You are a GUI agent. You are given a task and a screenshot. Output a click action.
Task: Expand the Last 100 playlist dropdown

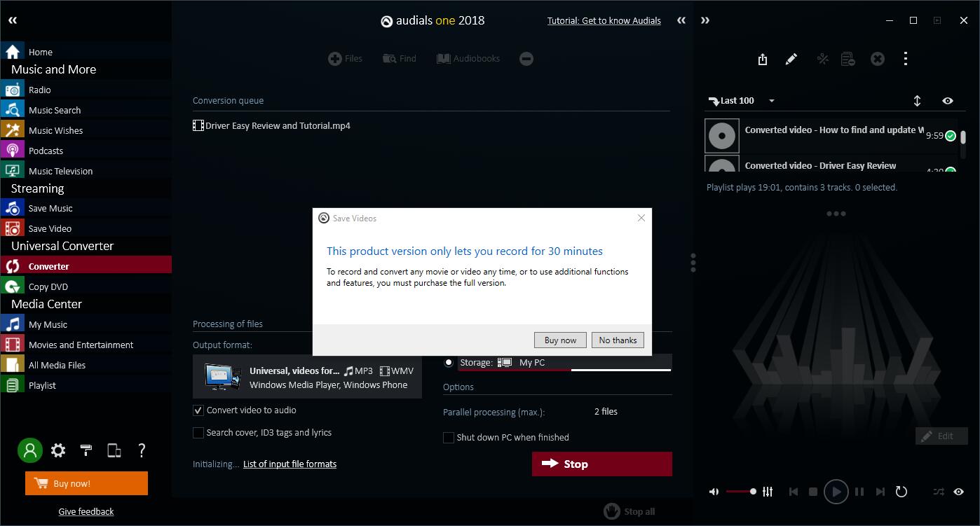[x=771, y=101]
